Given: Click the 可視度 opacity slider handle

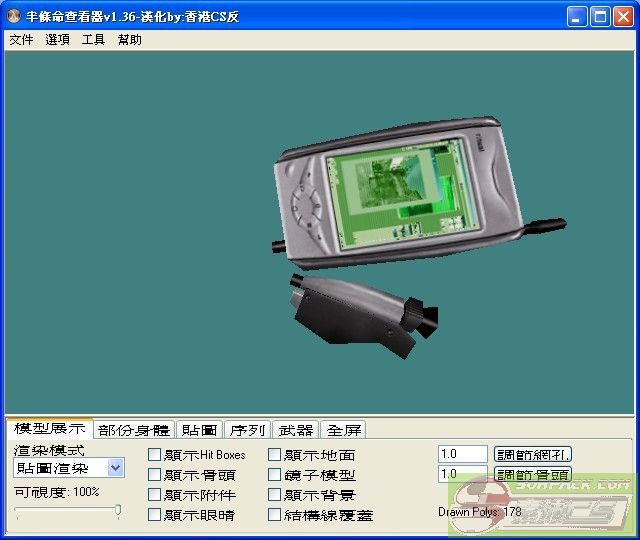Looking at the screenshot, I should tap(118, 511).
